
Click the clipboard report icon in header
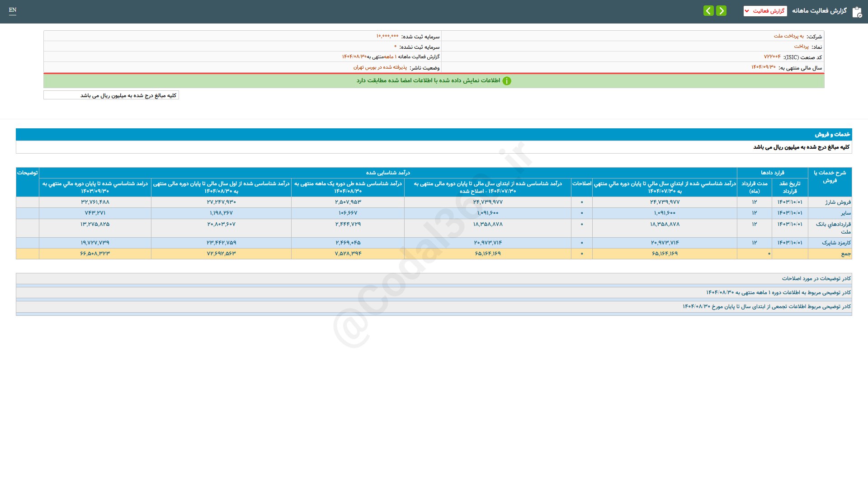tap(857, 12)
